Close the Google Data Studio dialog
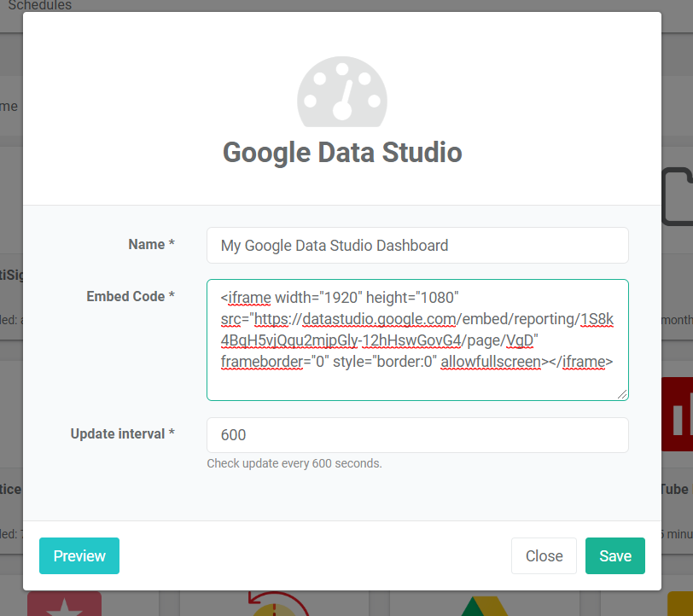693x616 pixels. coord(544,555)
